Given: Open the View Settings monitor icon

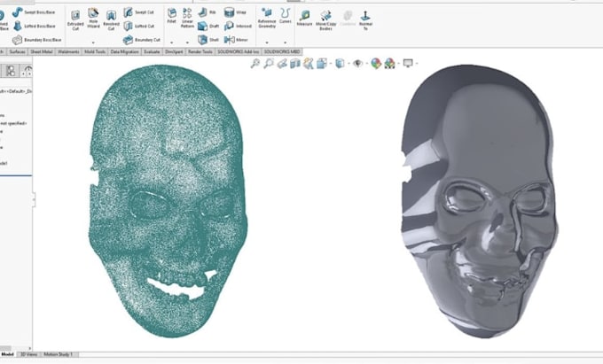Looking at the screenshot, I should (408, 63).
